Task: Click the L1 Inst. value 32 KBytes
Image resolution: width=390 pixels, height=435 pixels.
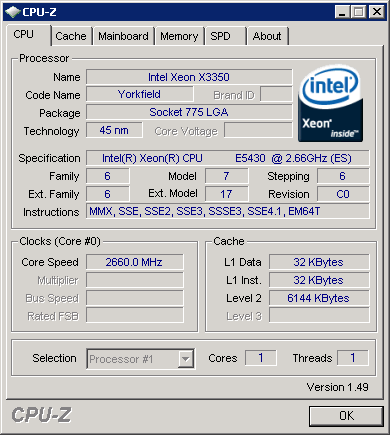Action: (x=319, y=280)
